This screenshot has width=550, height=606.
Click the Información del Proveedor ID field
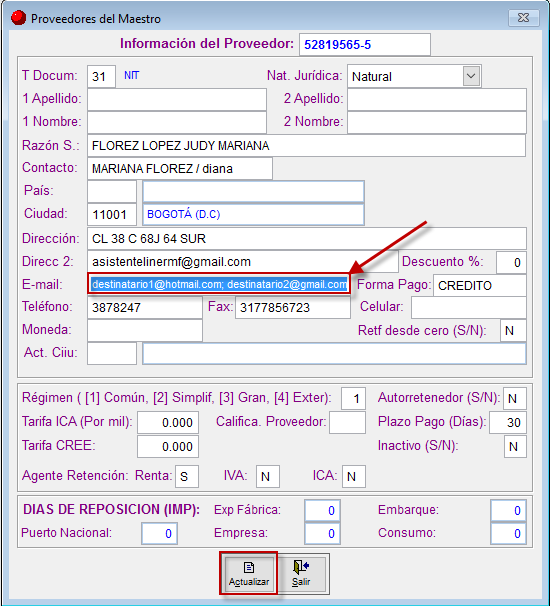tap(364, 44)
